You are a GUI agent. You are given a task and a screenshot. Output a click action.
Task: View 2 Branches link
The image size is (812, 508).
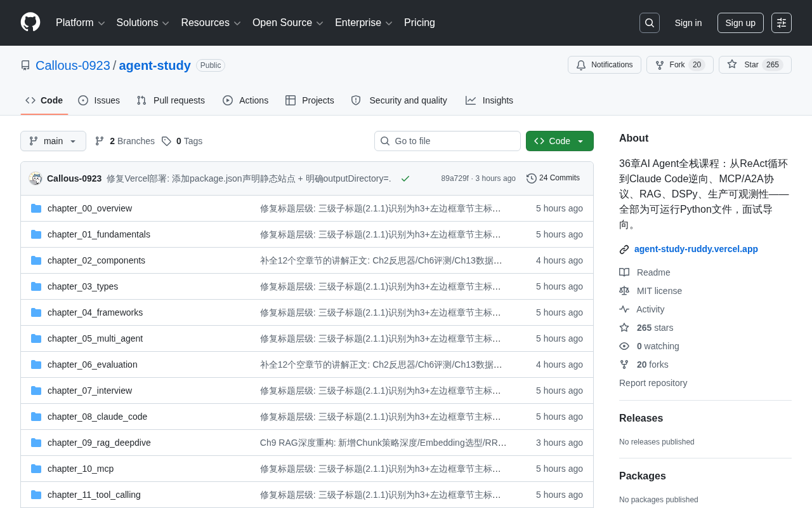pyautogui.click(x=125, y=141)
